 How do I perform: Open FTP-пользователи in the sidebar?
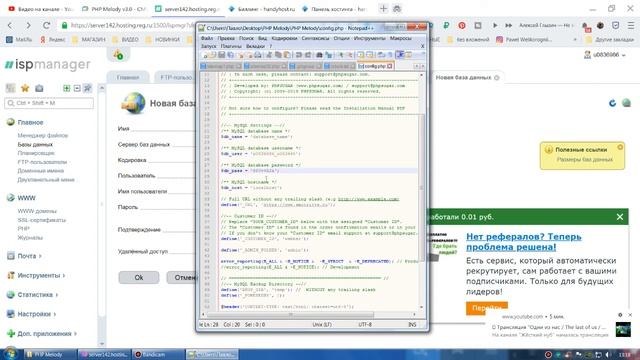[x=42, y=162]
